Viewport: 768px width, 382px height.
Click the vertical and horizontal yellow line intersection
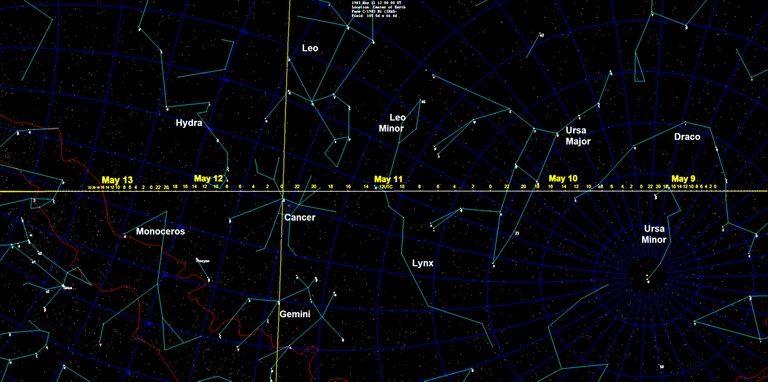(x=284, y=191)
